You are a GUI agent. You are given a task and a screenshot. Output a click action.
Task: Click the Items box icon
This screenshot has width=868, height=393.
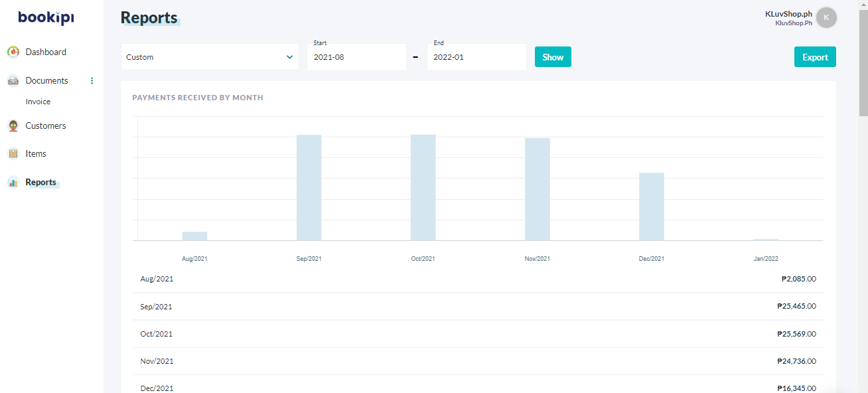click(x=13, y=153)
